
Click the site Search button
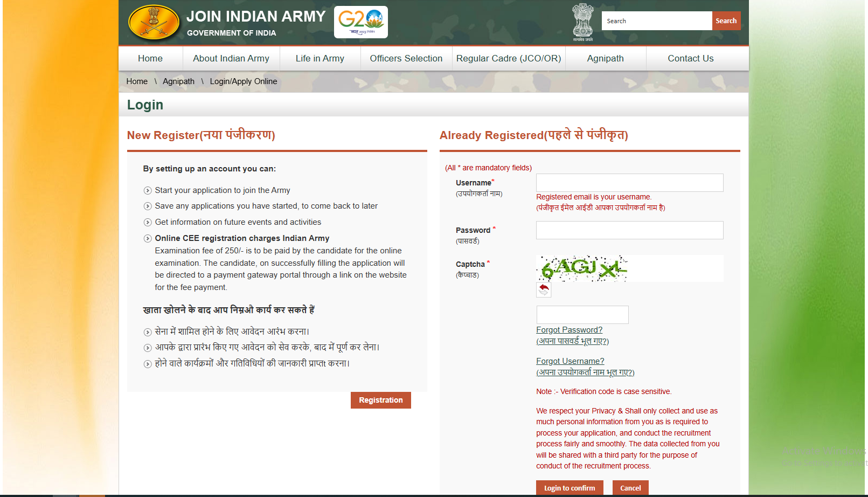(x=726, y=20)
